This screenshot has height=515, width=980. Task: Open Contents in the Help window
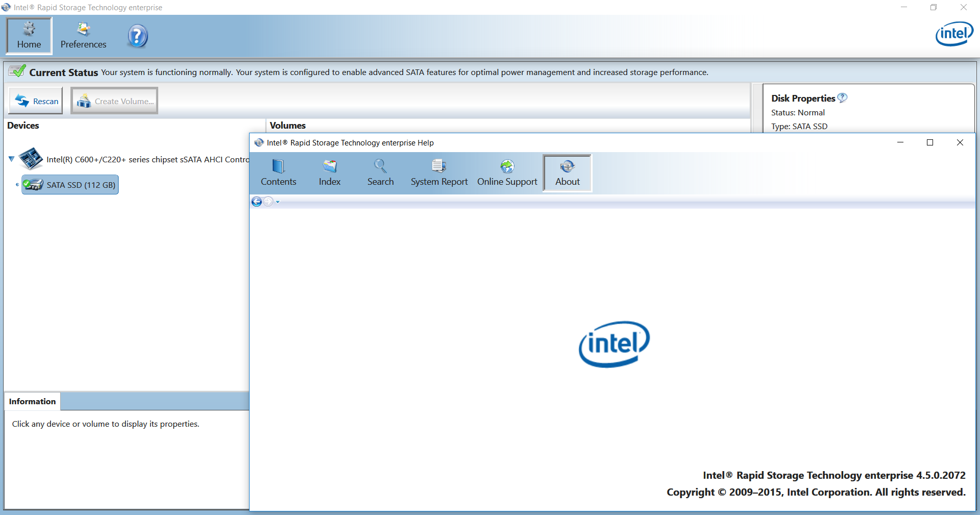click(x=279, y=173)
